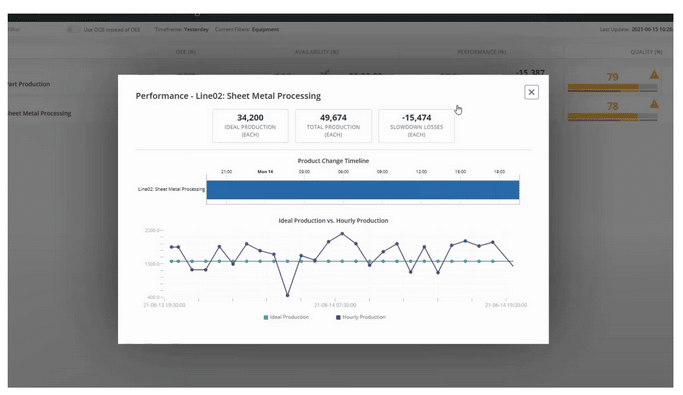Select the Slowdown Losses -15,474 card
Image resolution: width=683 pixels, height=395 pixels.
click(x=416, y=126)
